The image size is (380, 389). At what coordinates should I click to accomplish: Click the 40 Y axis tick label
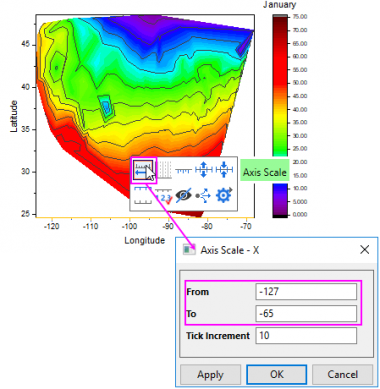25,87
